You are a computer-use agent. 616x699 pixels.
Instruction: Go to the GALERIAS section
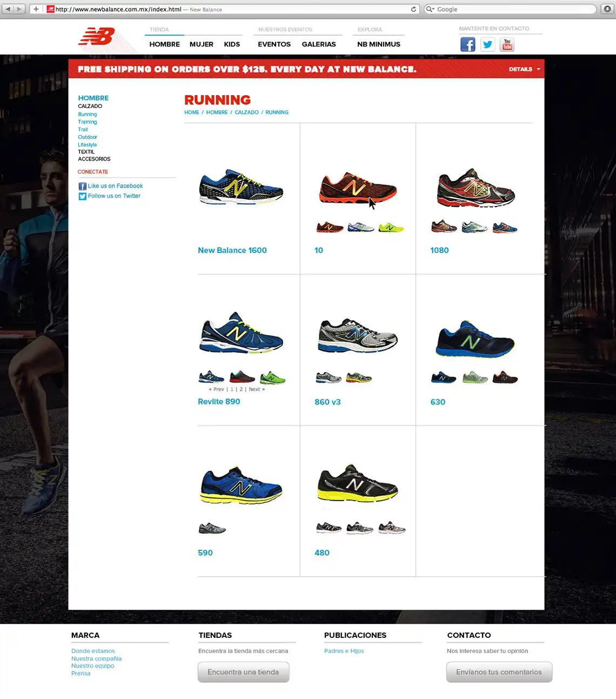coord(319,44)
